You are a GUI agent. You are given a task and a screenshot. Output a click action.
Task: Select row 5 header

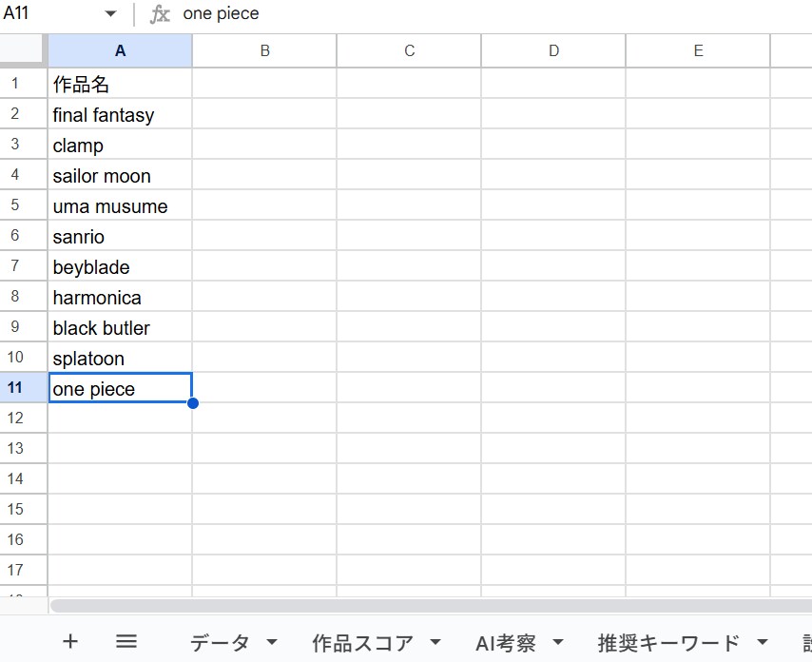coord(24,204)
